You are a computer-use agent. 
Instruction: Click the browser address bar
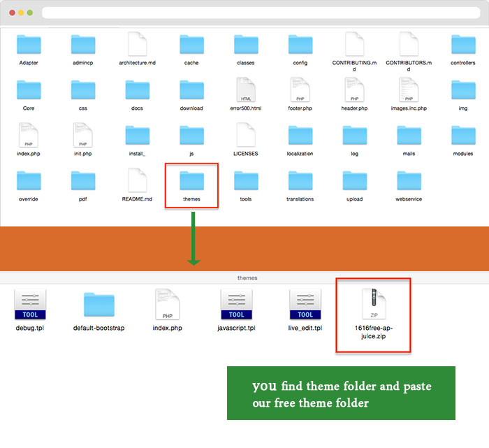(258, 13)
